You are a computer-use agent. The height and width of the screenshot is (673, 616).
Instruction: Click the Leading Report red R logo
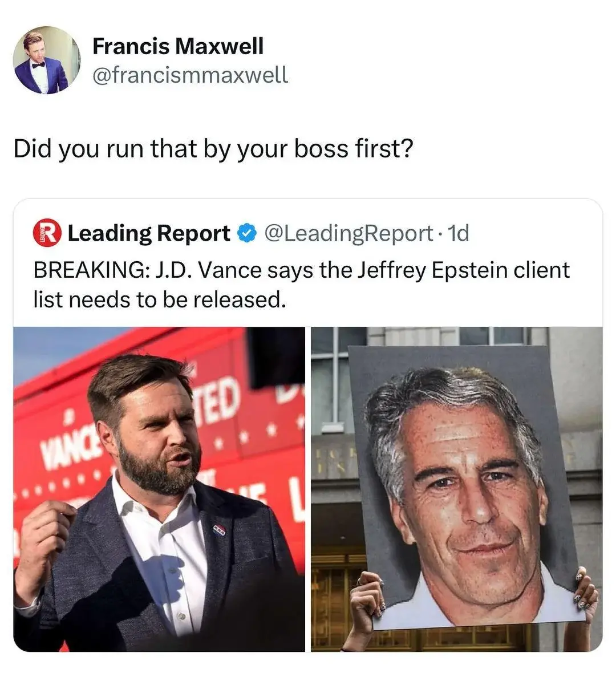click(x=47, y=233)
